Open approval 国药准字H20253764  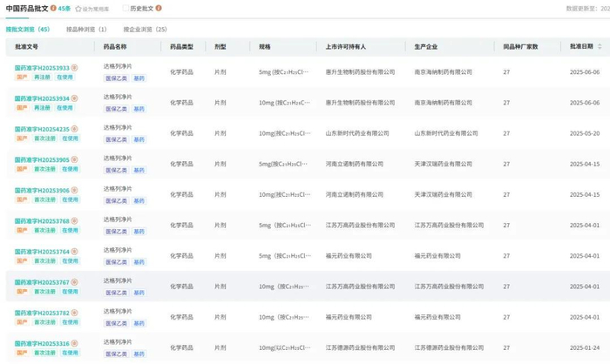coord(42,252)
